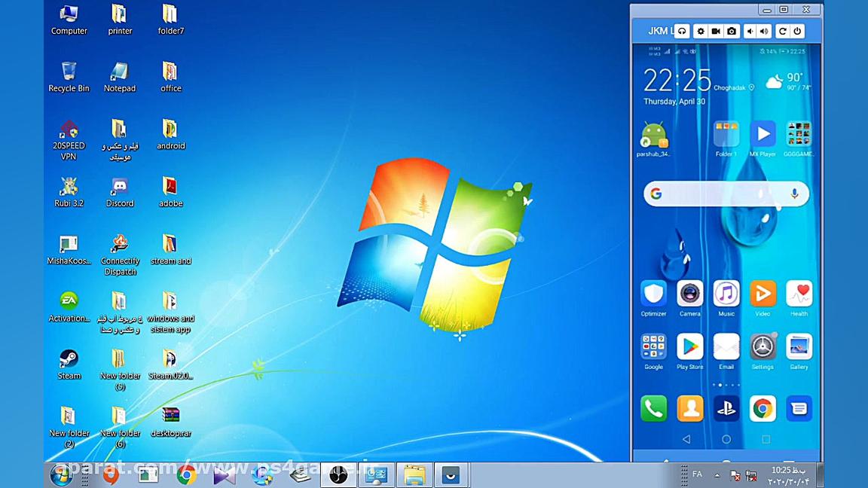Viewport: 868px width, 488px height.
Task: Open the taskbar clock showing 10:25
Action: [789, 476]
